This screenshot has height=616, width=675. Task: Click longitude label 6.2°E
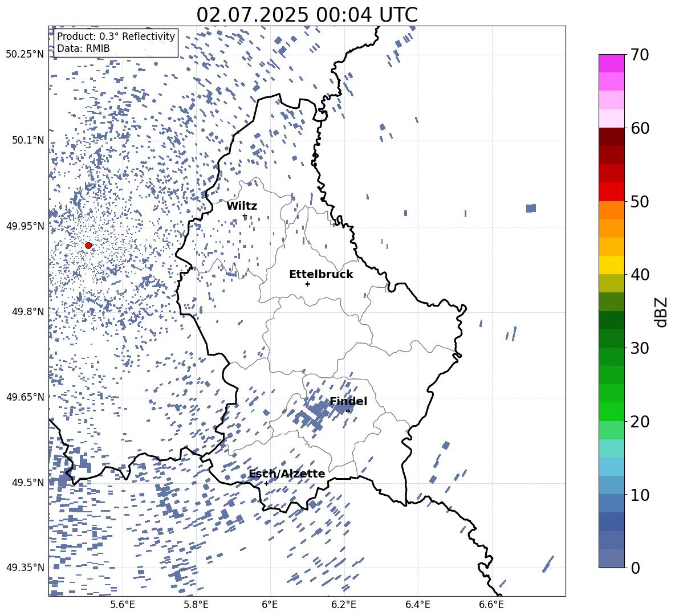344,605
